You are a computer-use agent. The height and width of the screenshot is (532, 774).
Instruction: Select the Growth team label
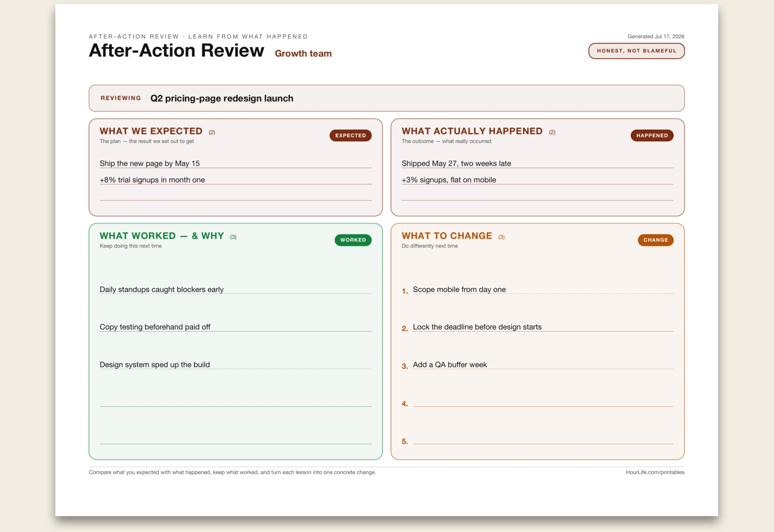(x=303, y=54)
